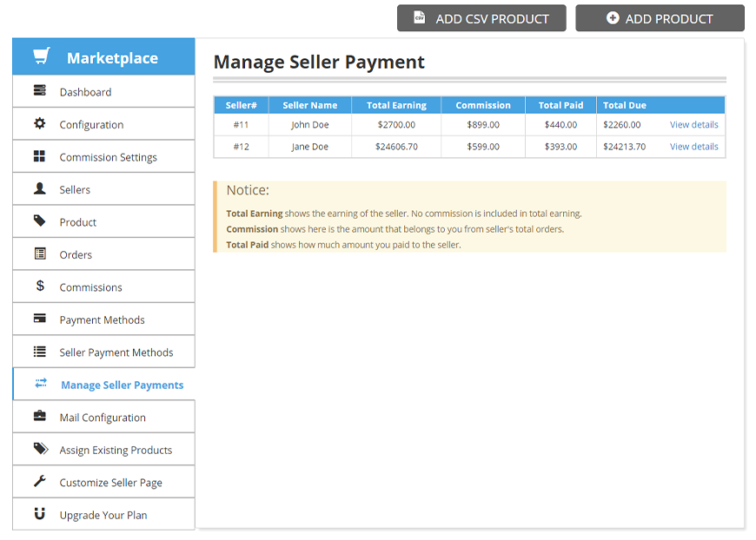Click seller number #11 cell
The height and width of the screenshot is (540, 756).
(x=241, y=125)
